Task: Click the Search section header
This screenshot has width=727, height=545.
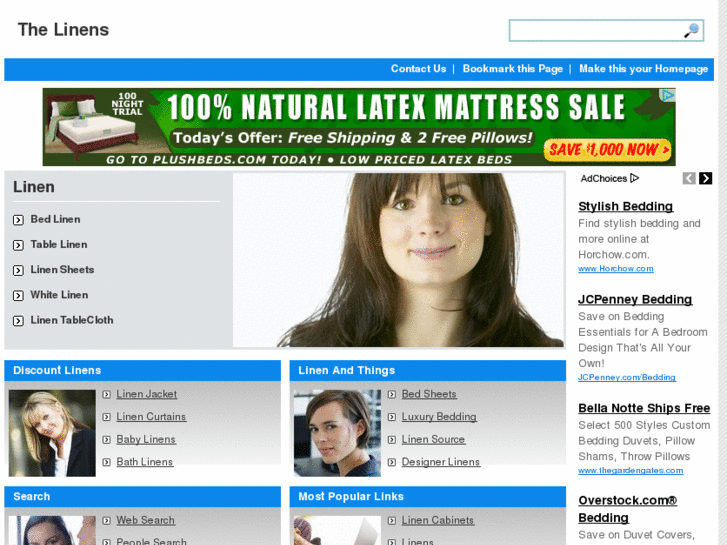Action: (142, 497)
